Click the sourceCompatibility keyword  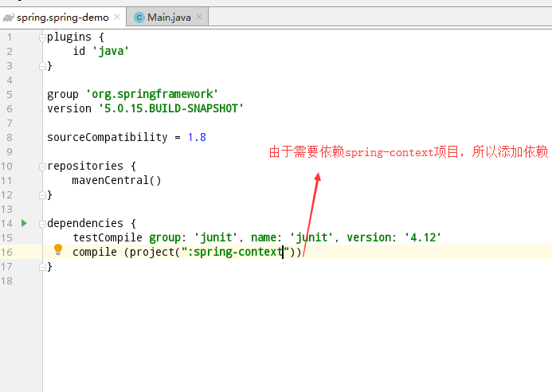click(108, 137)
